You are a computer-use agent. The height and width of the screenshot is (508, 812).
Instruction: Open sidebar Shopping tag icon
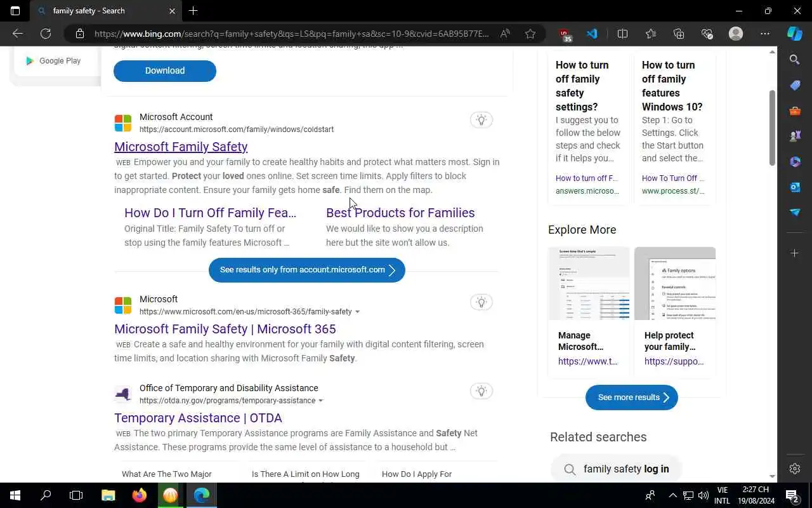click(x=795, y=85)
